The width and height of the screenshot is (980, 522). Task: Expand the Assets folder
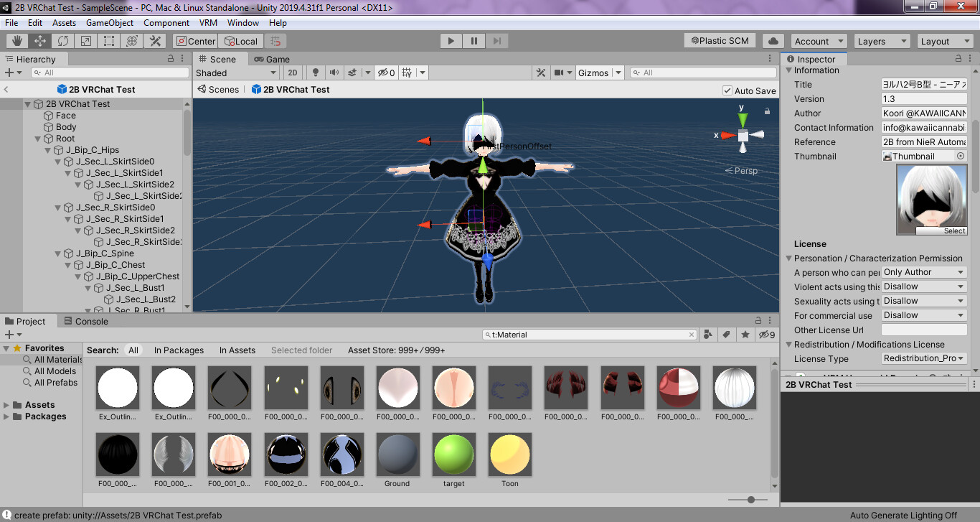coord(7,405)
